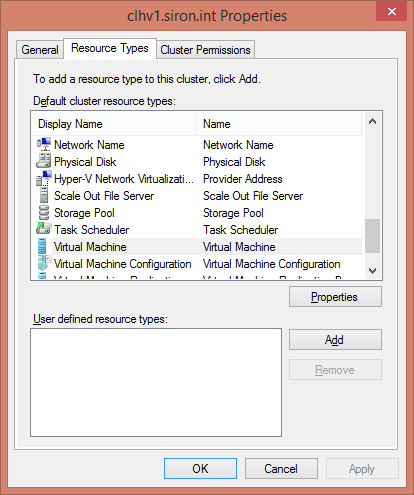Cancel the properties dialog
This screenshot has height=495, width=414.
click(281, 469)
